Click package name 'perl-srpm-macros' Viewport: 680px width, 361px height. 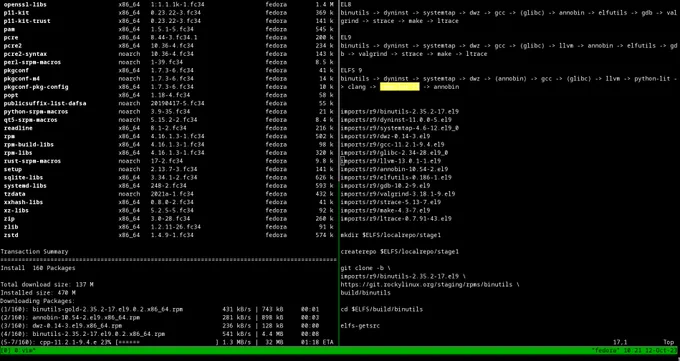point(33,62)
